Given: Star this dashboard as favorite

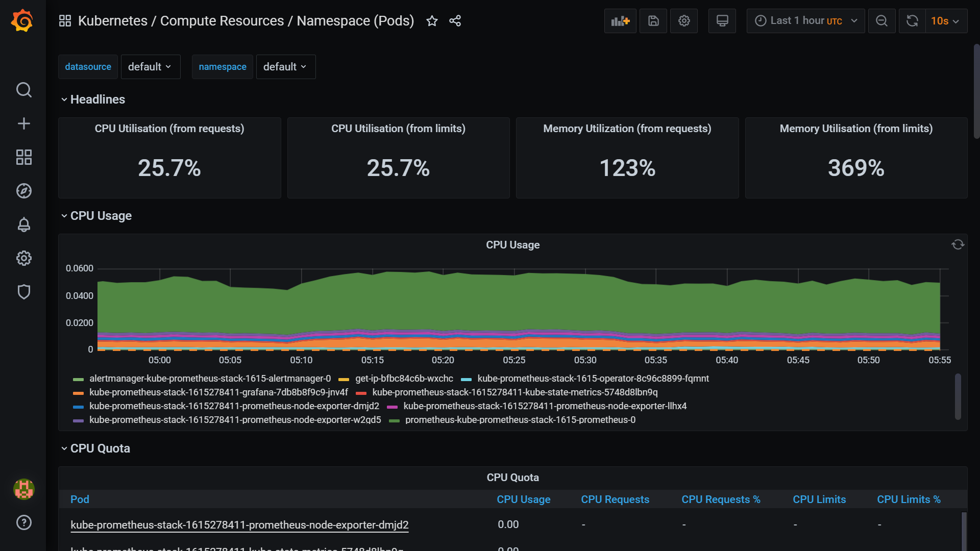Looking at the screenshot, I should click(x=432, y=21).
